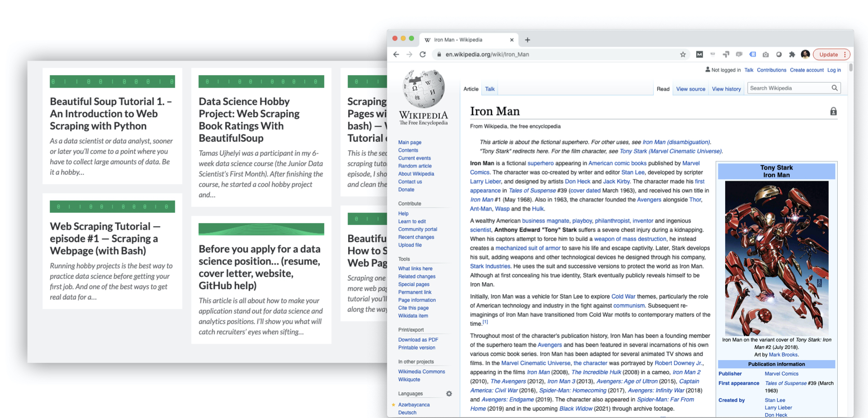Viewport: 868px width, 418px height.
Task: Open Printable version link
Action: pos(416,348)
